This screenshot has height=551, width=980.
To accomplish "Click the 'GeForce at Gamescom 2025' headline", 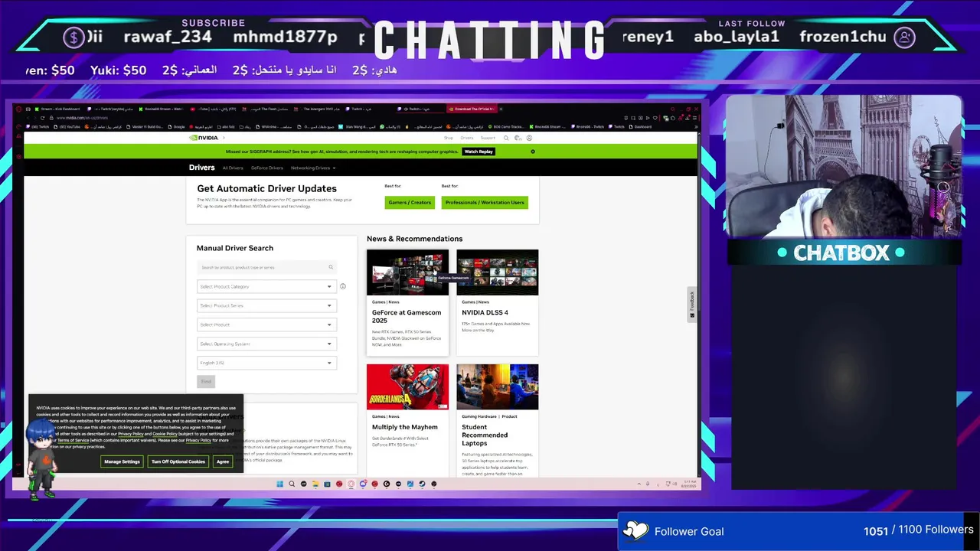I will coord(407,316).
